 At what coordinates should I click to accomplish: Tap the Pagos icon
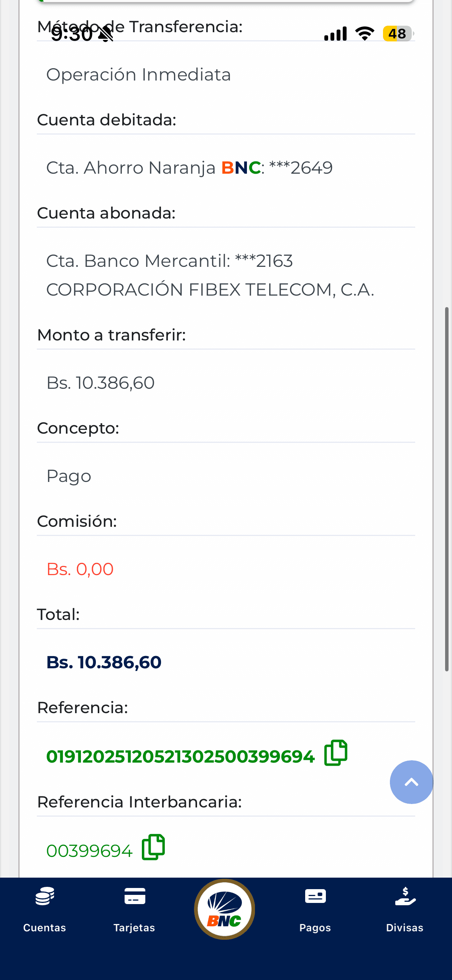point(315,896)
